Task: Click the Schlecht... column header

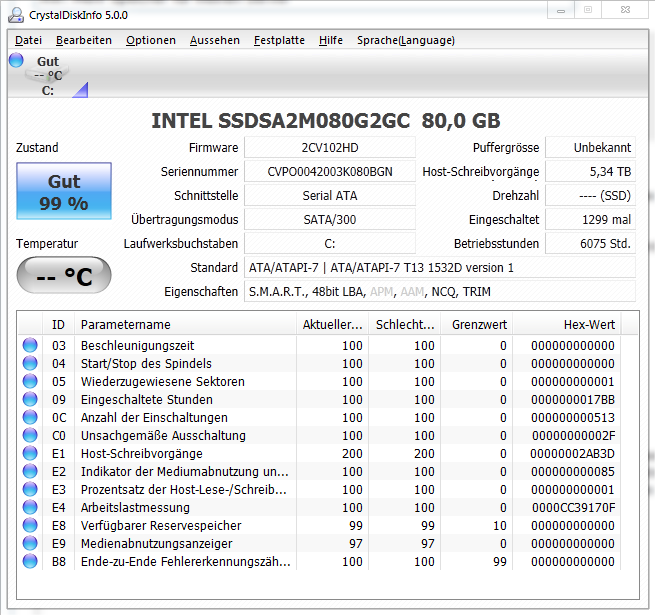Action: (x=405, y=324)
